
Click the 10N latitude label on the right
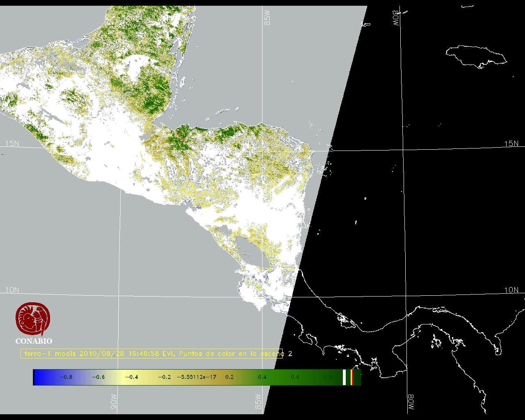(511, 290)
